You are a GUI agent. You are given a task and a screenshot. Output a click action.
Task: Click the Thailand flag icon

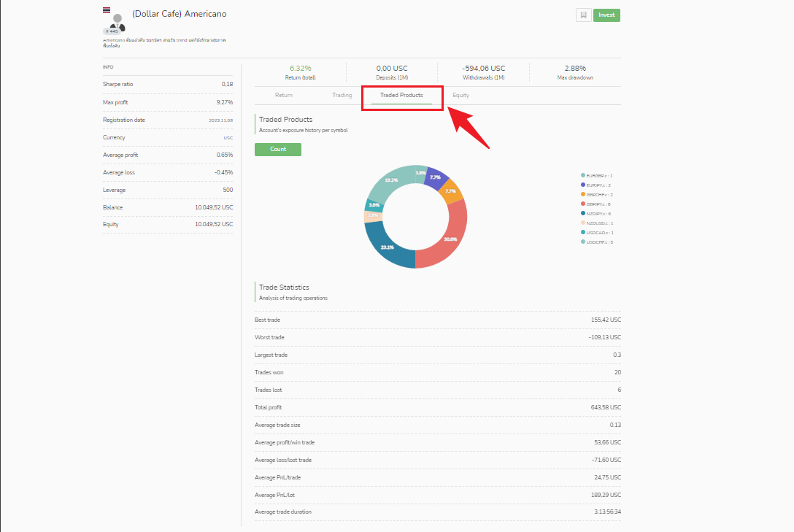tap(107, 10)
